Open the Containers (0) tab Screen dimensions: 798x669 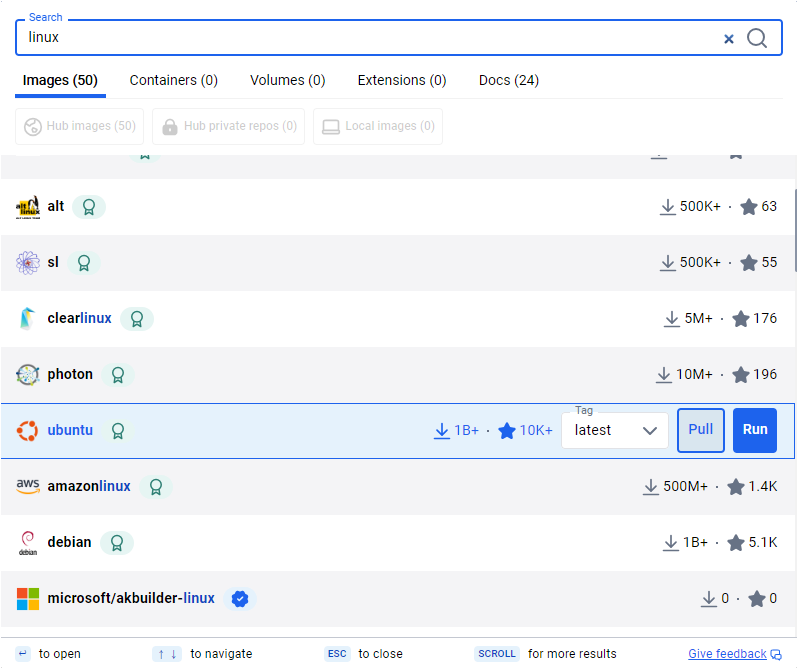(174, 80)
